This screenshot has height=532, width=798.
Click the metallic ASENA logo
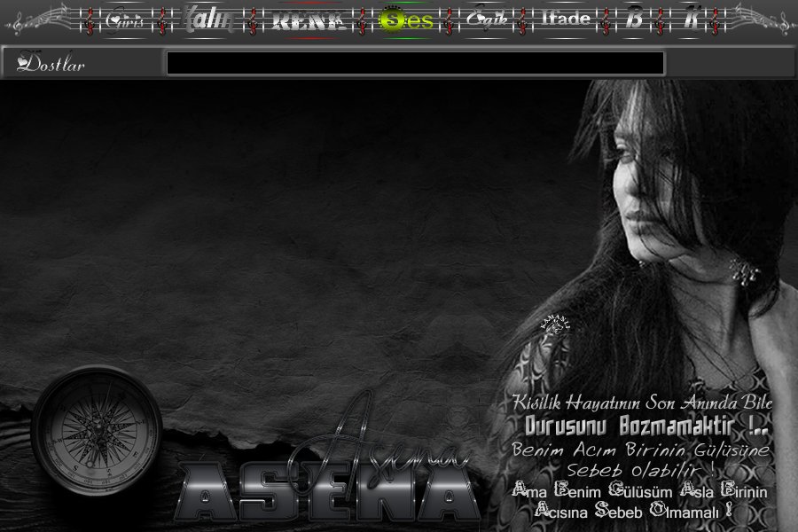pyautogui.click(x=328, y=490)
